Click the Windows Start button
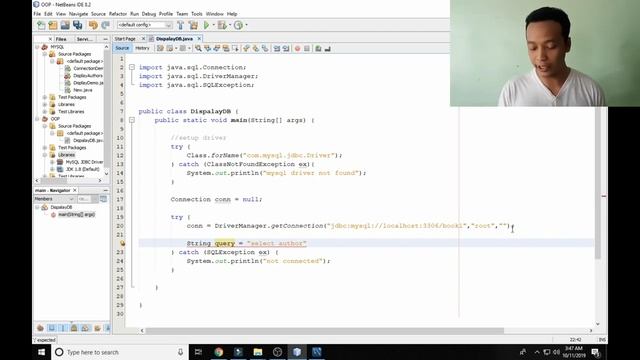 pyautogui.click(x=42, y=352)
